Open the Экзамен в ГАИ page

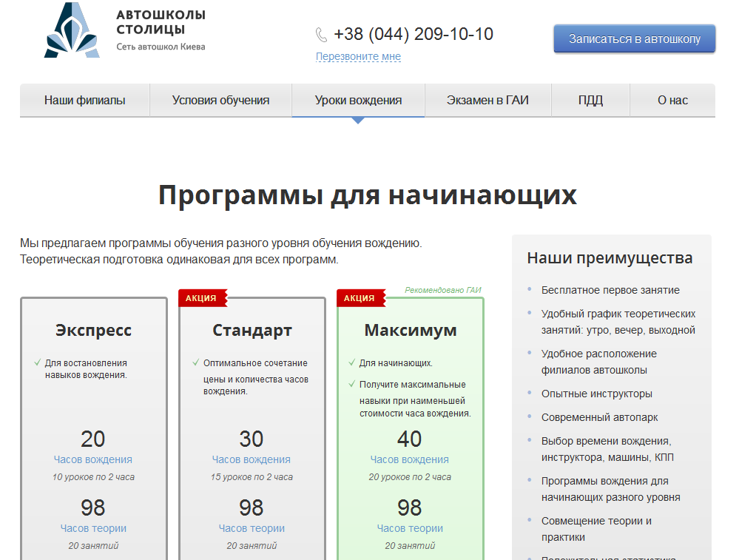(487, 101)
